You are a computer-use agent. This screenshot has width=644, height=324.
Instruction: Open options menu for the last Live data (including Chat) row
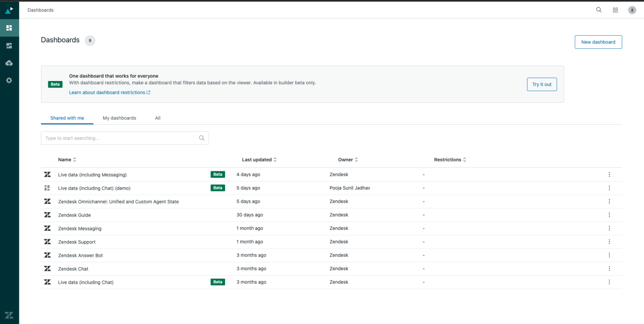pos(609,282)
